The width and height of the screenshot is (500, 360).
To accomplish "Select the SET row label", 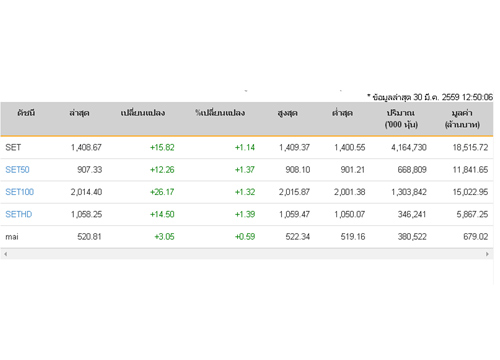I will 13,147.
